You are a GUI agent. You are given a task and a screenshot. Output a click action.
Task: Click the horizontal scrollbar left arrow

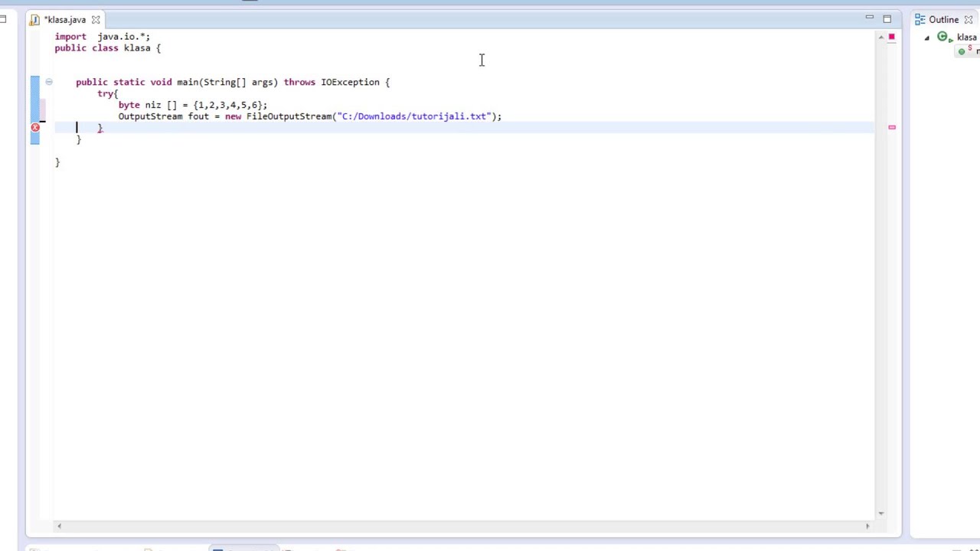(x=59, y=526)
